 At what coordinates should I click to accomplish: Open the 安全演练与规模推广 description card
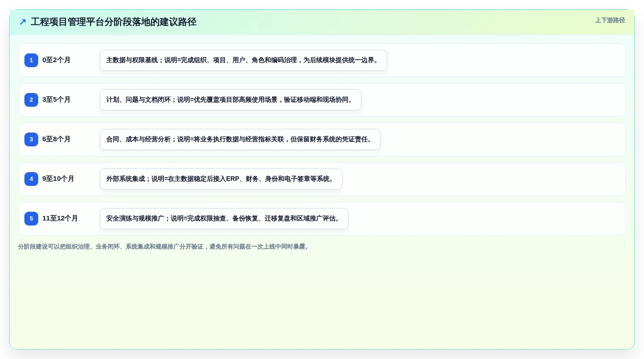[x=224, y=219]
